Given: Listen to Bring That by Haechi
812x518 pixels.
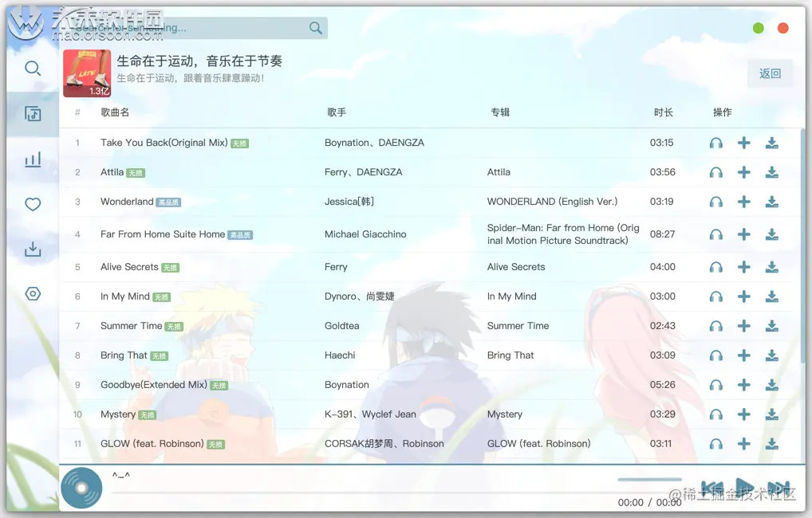Looking at the screenshot, I should point(715,355).
